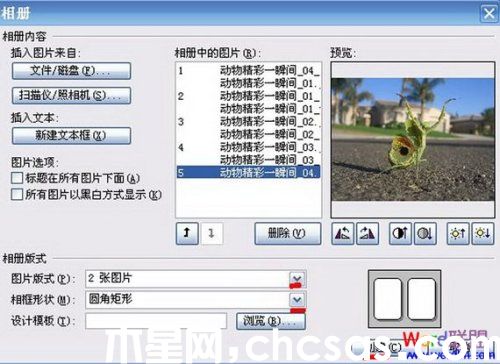This screenshot has width=500, height=364.
Task: Enable 所有图片以黑白方式显示 checkbox
Action: tap(17, 194)
